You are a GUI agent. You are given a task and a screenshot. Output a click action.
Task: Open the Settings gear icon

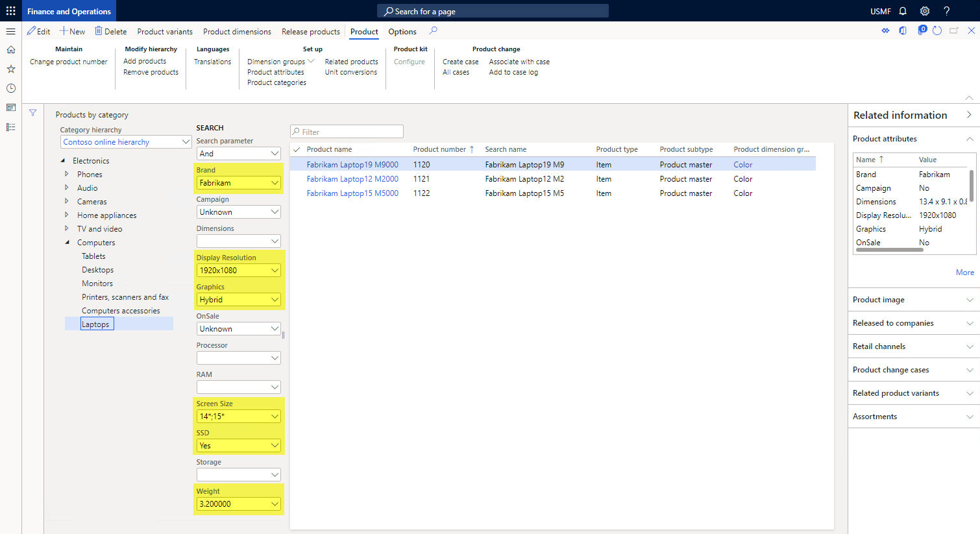(x=925, y=11)
